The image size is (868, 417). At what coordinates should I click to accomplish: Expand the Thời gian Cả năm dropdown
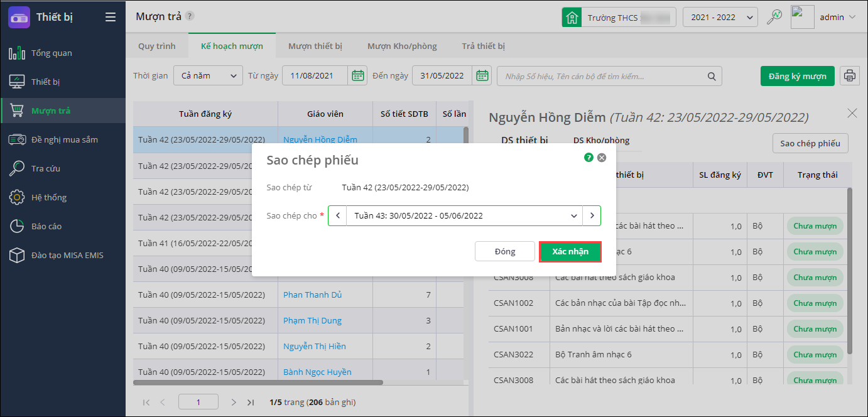click(x=208, y=76)
